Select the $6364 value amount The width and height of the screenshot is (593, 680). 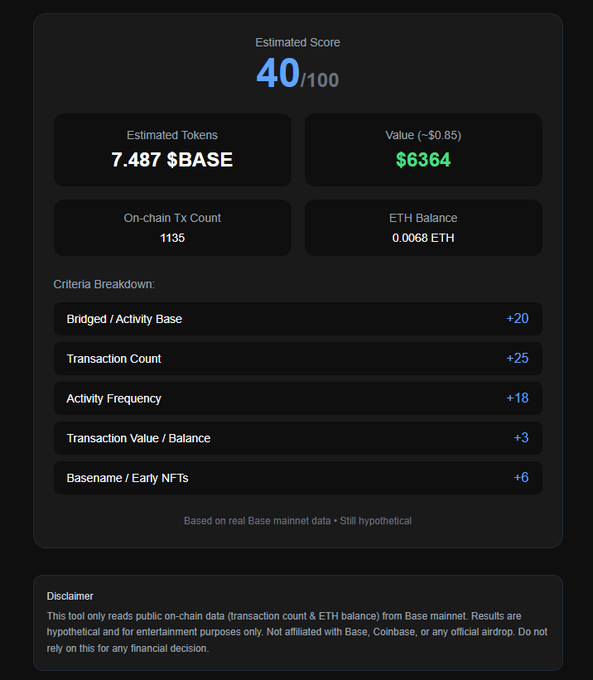423,160
